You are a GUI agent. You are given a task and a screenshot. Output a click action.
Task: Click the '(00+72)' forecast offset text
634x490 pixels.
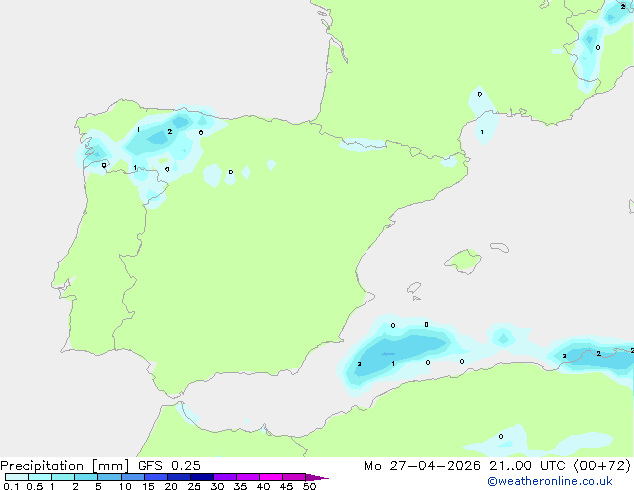602,466
